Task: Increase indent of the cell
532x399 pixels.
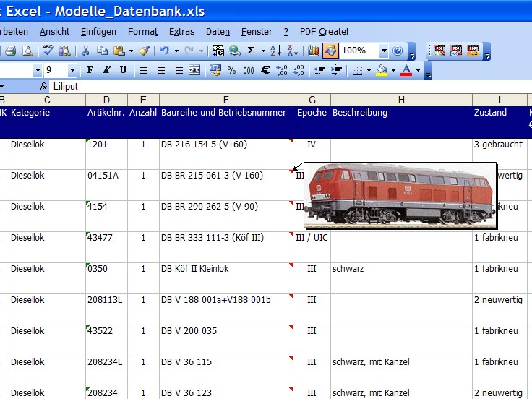Action: pos(336,70)
